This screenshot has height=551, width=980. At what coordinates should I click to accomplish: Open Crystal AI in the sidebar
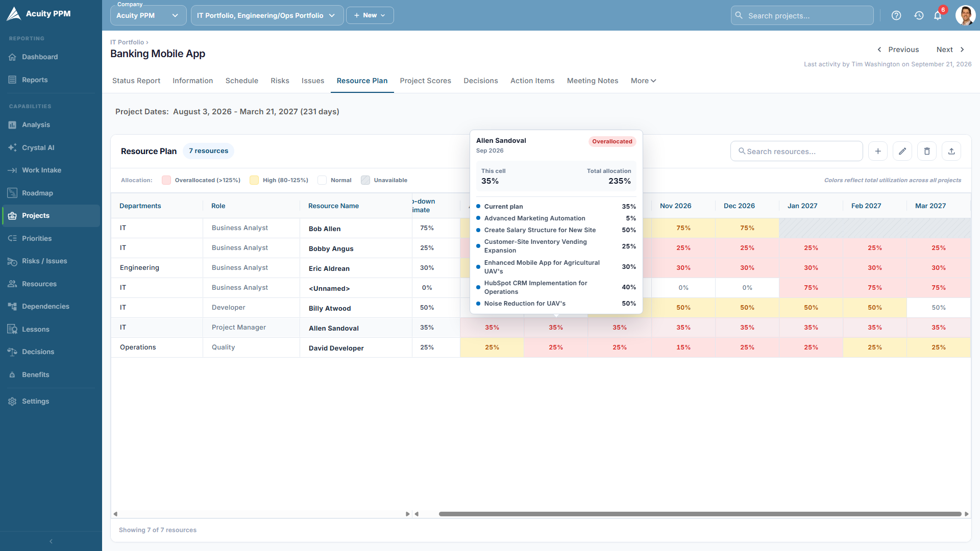51,148
